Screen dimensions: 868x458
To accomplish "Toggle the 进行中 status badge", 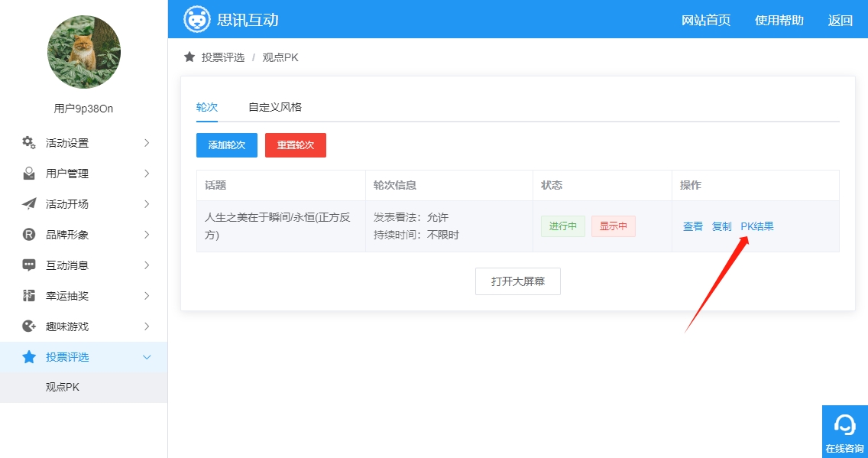I will click(563, 226).
